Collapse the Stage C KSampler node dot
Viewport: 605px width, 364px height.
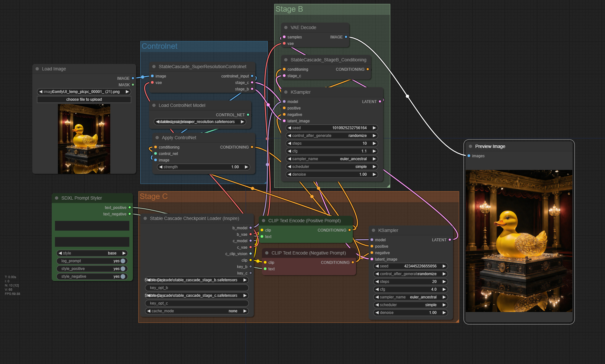[x=373, y=230]
